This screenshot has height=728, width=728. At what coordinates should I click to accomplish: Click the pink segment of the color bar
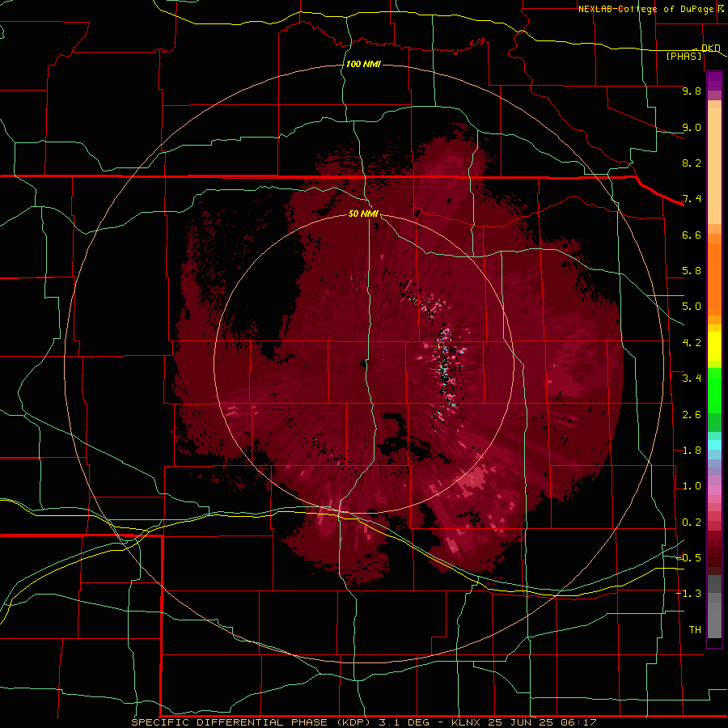pyautogui.click(x=714, y=490)
